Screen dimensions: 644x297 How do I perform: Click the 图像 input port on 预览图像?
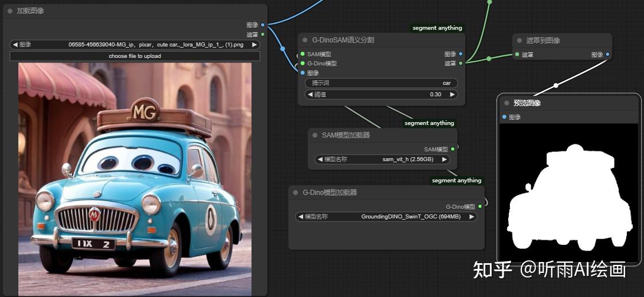pyautogui.click(x=504, y=117)
